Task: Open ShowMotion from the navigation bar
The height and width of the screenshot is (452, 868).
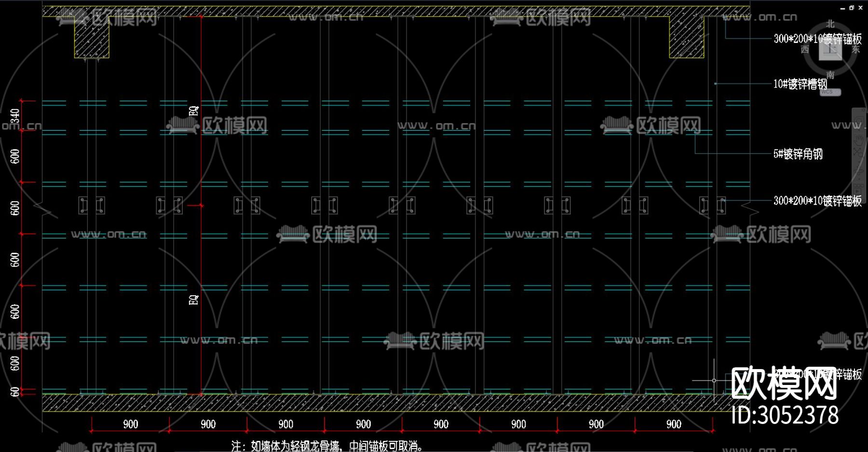Action: pyautogui.click(x=859, y=189)
